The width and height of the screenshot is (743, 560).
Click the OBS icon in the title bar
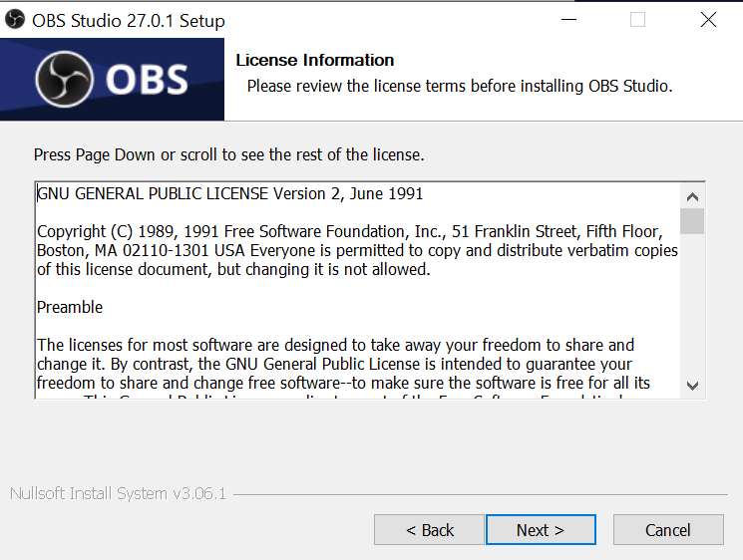[x=15, y=20]
